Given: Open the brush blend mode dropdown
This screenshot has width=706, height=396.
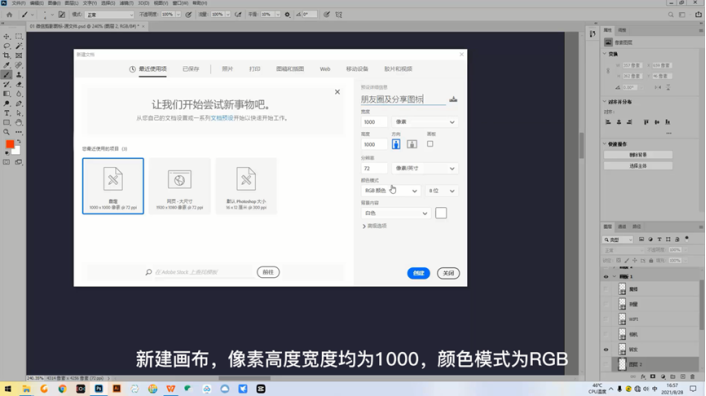Looking at the screenshot, I should [x=109, y=14].
